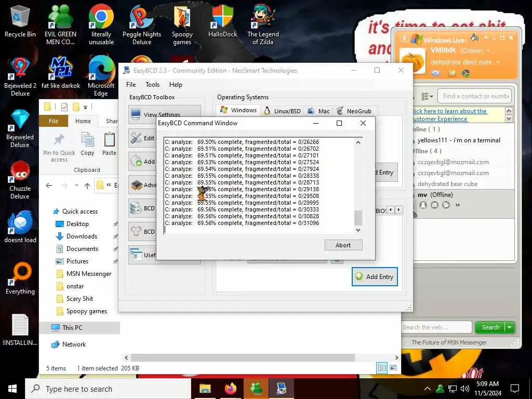Image resolution: width=532 pixels, height=399 pixels.
Task: Switch to the Mac tab
Action: (318, 111)
